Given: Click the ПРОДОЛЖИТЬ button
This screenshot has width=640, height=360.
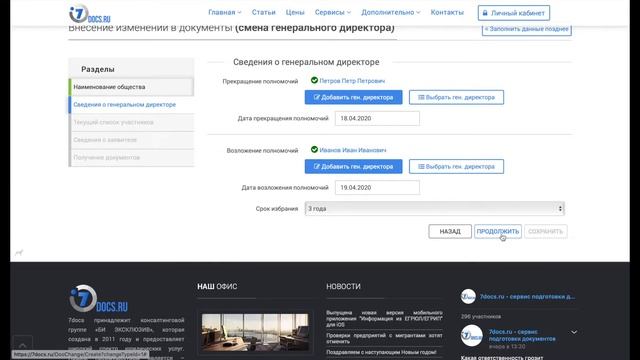Looking at the screenshot, I should [x=498, y=231].
